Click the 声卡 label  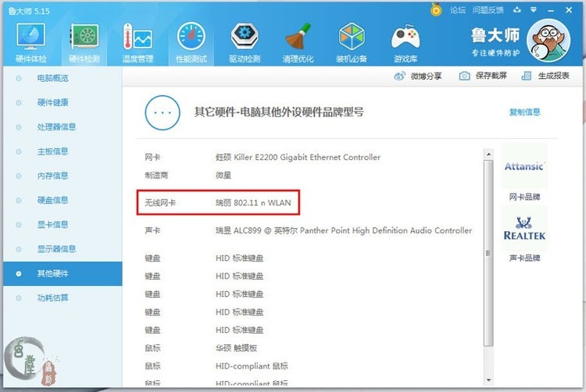[152, 230]
